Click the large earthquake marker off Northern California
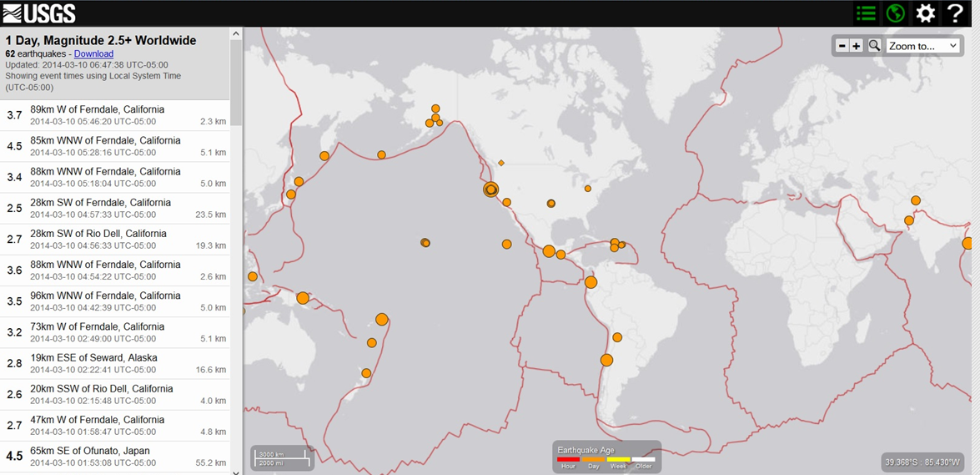 click(490, 189)
